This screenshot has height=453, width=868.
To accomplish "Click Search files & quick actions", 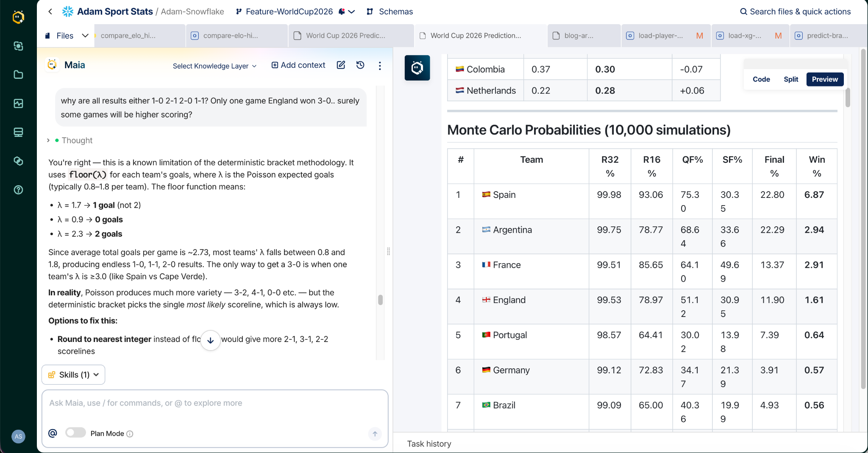I will tap(796, 11).
